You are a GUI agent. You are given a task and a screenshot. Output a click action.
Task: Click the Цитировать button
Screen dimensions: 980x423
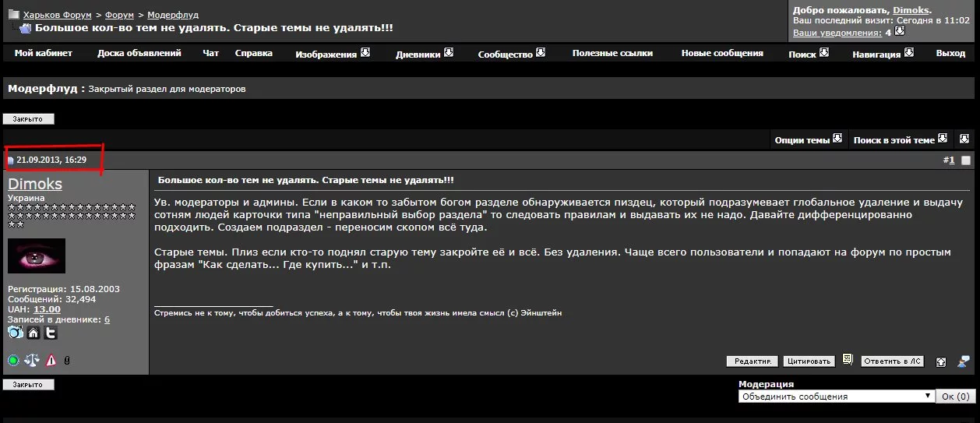coord(809,361)
